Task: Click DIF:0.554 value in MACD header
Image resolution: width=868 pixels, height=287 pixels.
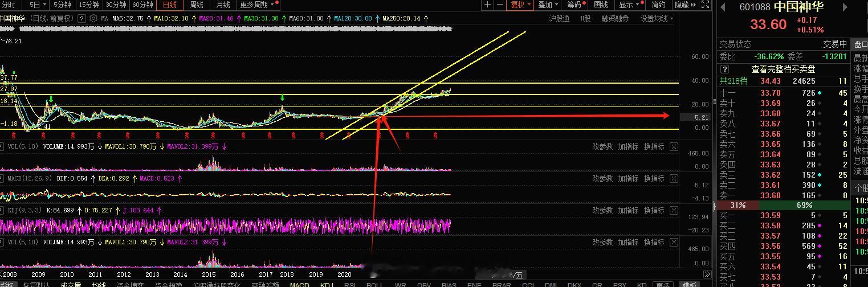Action: pyautogui.click(x=71, y=178)
